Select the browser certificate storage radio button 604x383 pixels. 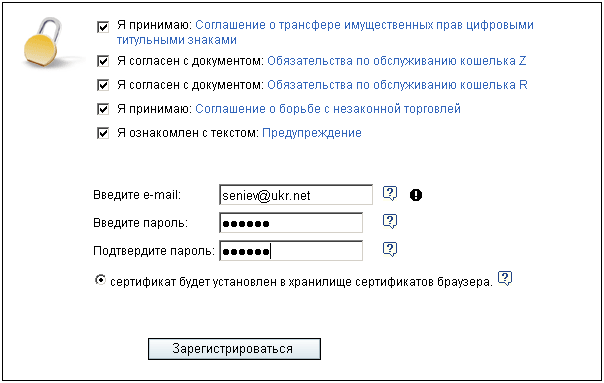point(100,280)
